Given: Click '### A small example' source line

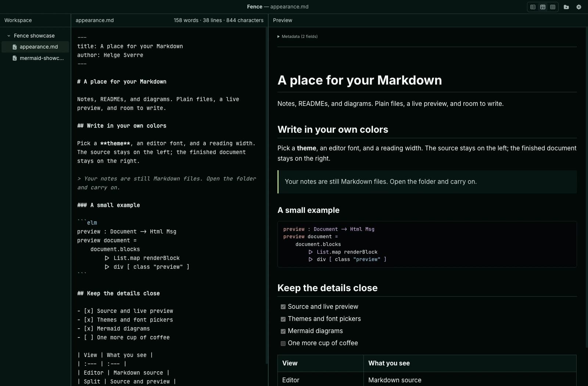Looking at the screenshot, I should tap(108, 205).
